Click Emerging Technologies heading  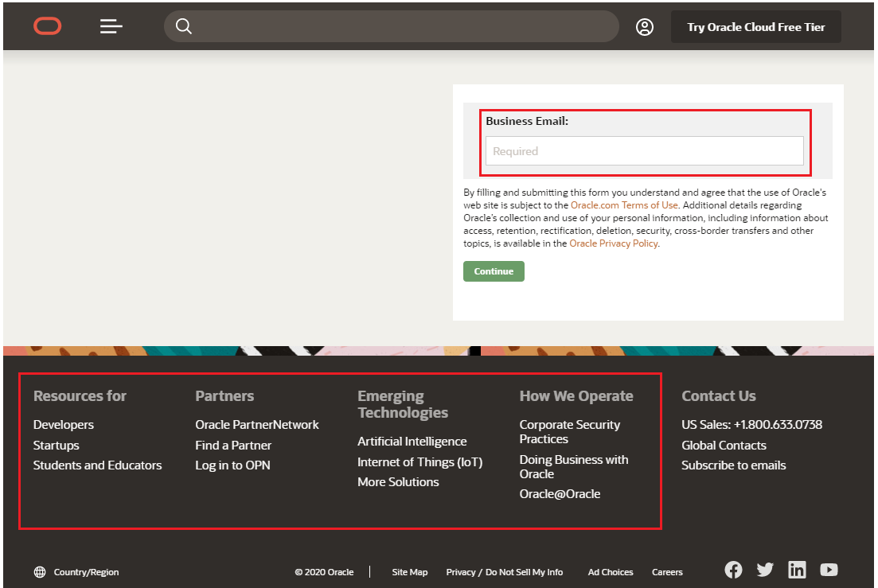pos(403,404)
